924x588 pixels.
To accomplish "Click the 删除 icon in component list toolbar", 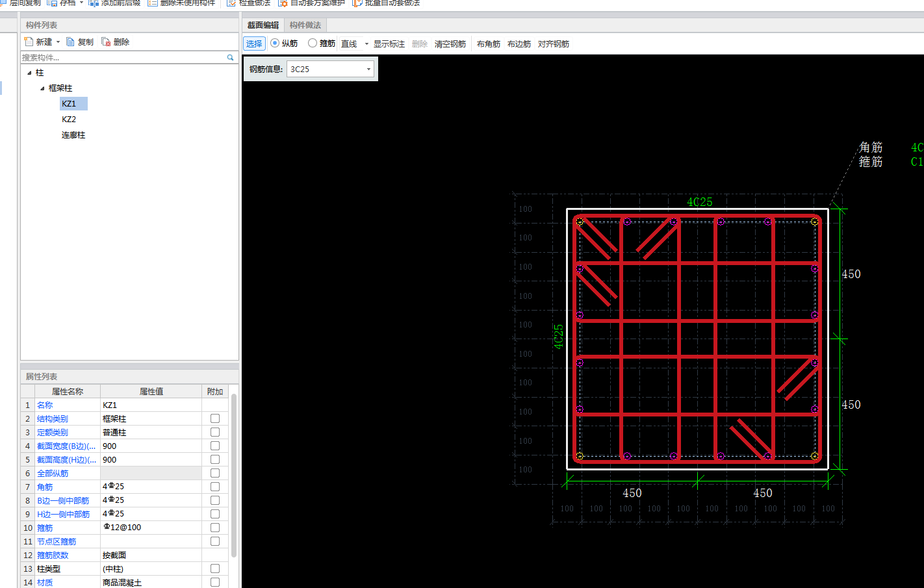I will point(106,42).
